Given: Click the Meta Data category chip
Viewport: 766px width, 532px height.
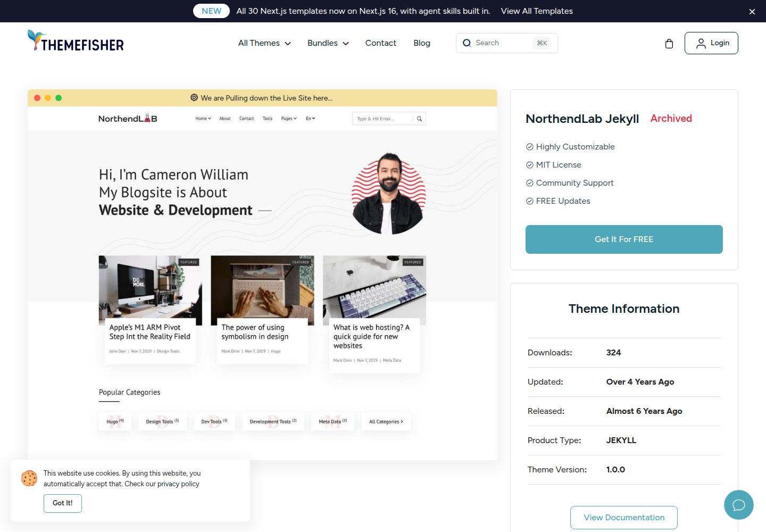Looking at the screenshot, I should [x=332, y=422].
